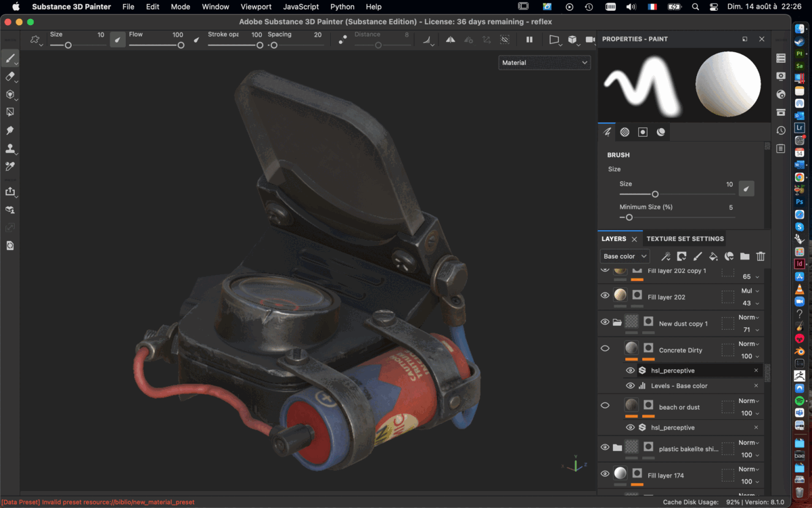The image size is (812, 508).
Task: Open the Base color channel dropdown
Action: (x=624, y=256)
